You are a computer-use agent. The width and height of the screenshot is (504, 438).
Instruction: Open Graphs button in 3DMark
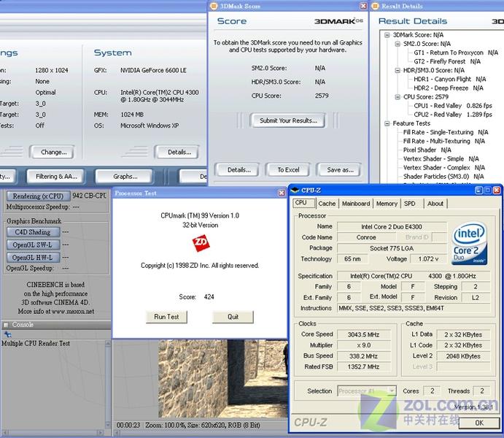(125, 177)
